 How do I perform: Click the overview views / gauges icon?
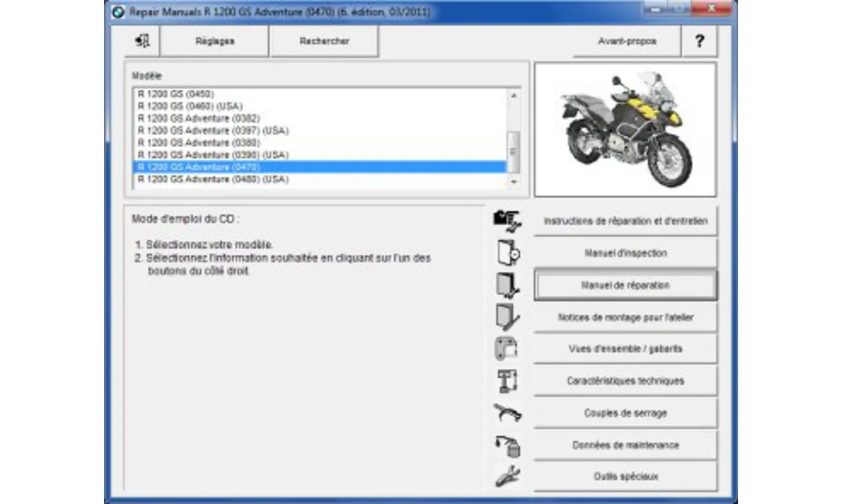[506, 348]
